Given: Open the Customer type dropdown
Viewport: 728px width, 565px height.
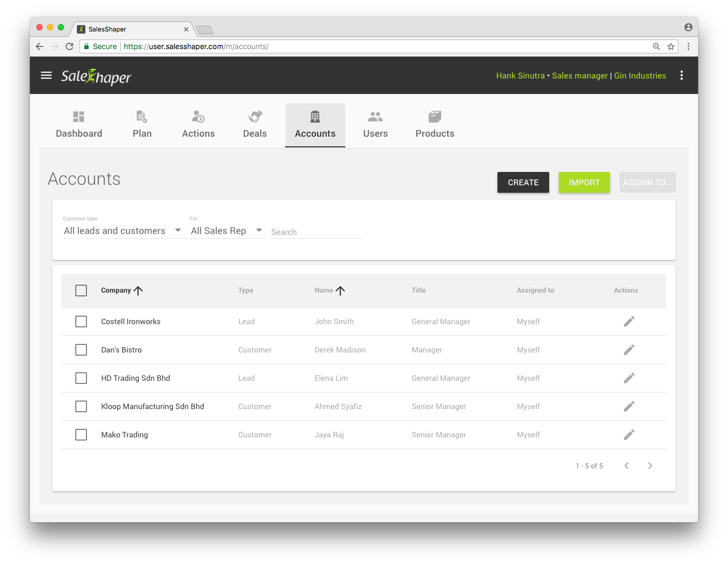Looking at the screenshot, I should [123, 231].
